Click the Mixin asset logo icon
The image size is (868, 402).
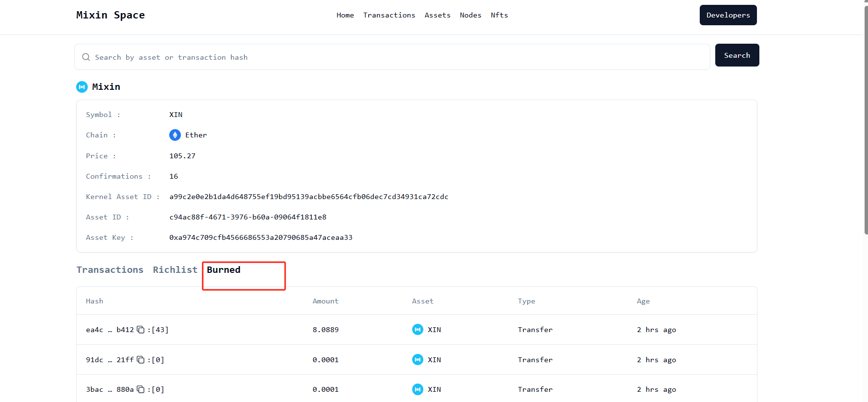82,87
